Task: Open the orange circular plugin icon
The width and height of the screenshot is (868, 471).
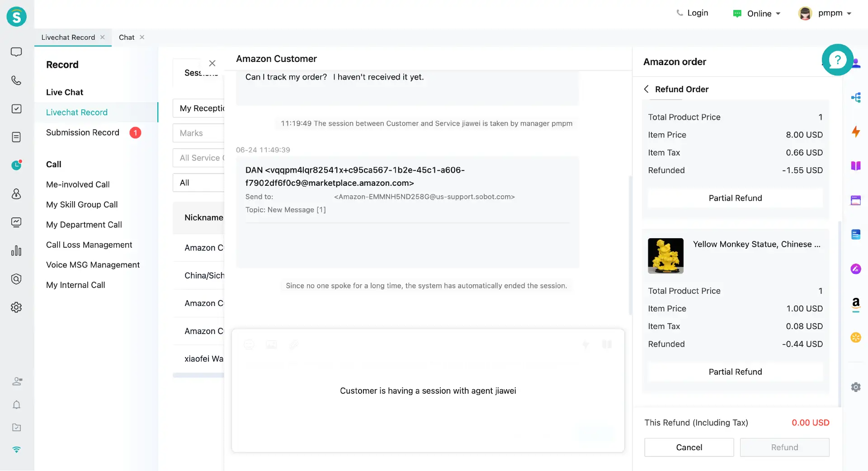Action: (856, 338)
